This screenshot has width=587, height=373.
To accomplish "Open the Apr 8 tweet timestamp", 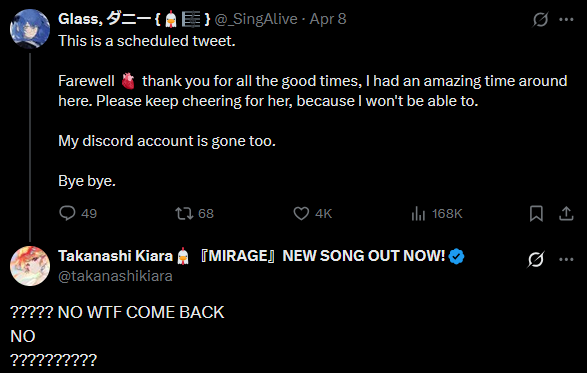I will (x=328, y=19).
